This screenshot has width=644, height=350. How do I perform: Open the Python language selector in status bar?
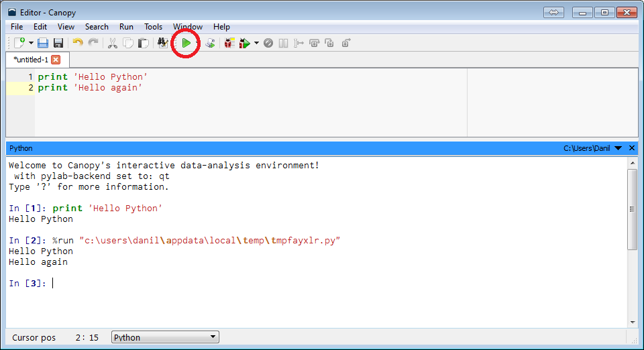[x=165, y=337]
